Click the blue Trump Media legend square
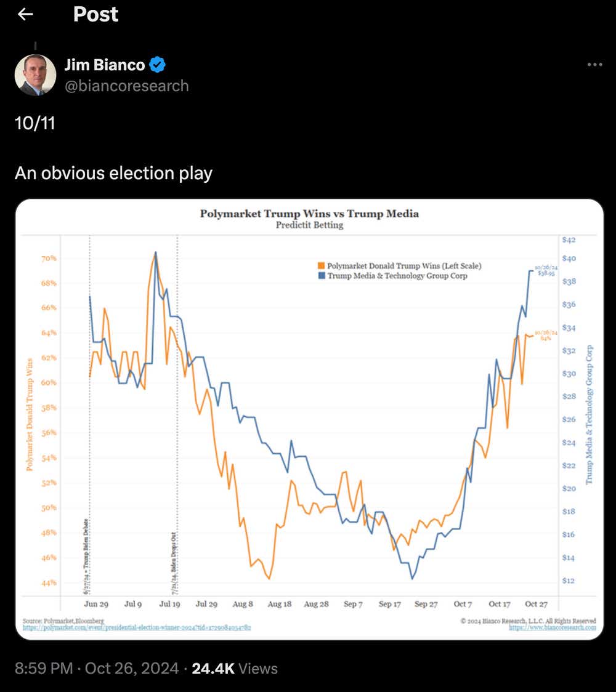Image resolution: width=616 pixels, height=692 pixels. click(321, 276)
